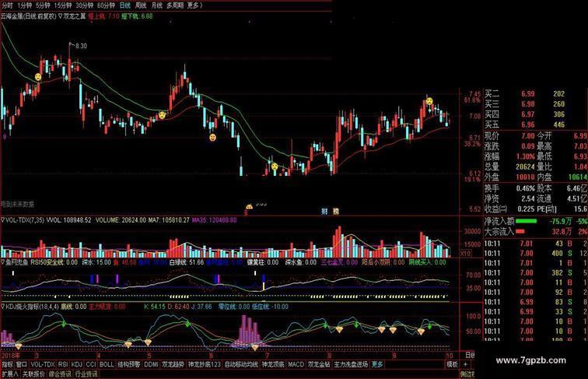Click the + button to add indicator tab
This screenshot has height=379, width=588.
coord(466,364)
